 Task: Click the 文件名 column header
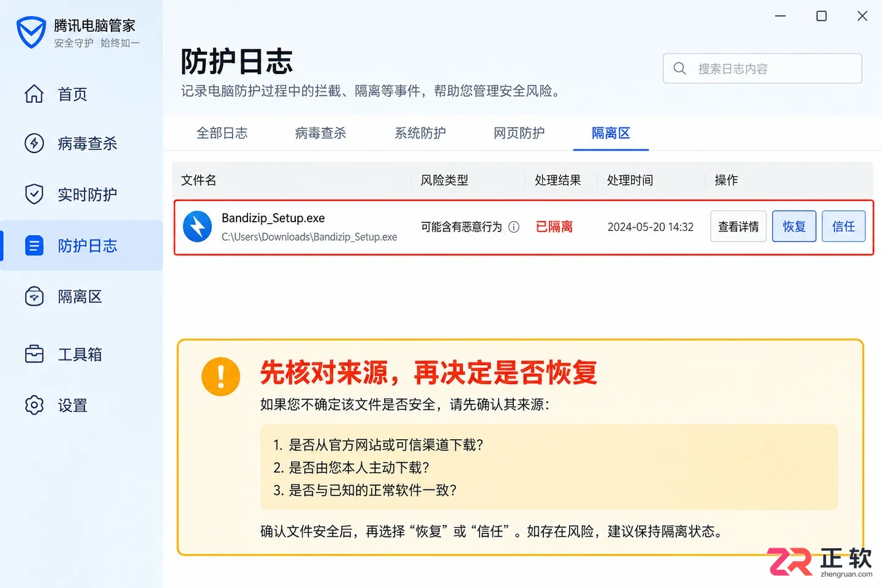point(198,180)
